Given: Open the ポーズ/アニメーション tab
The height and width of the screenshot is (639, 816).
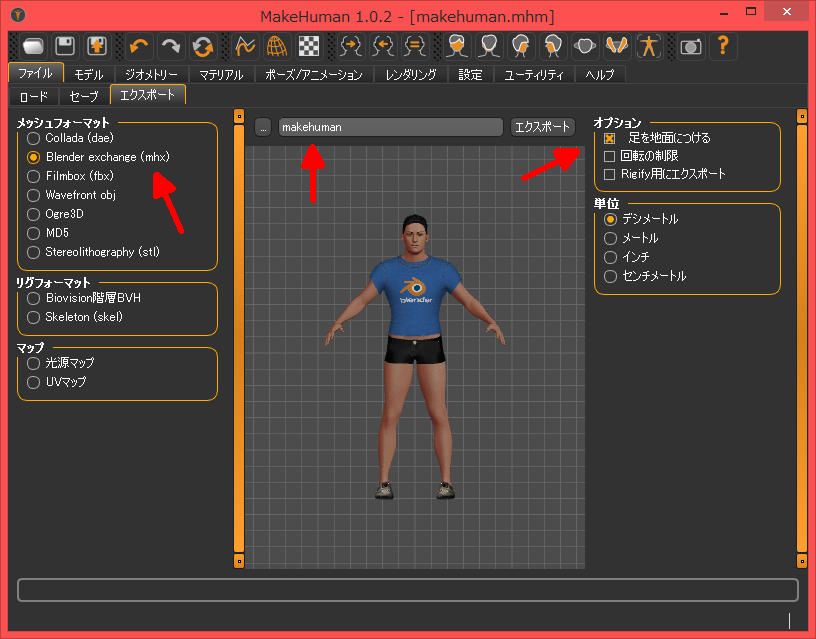Looking at the screenshot, I should point(314,74).
